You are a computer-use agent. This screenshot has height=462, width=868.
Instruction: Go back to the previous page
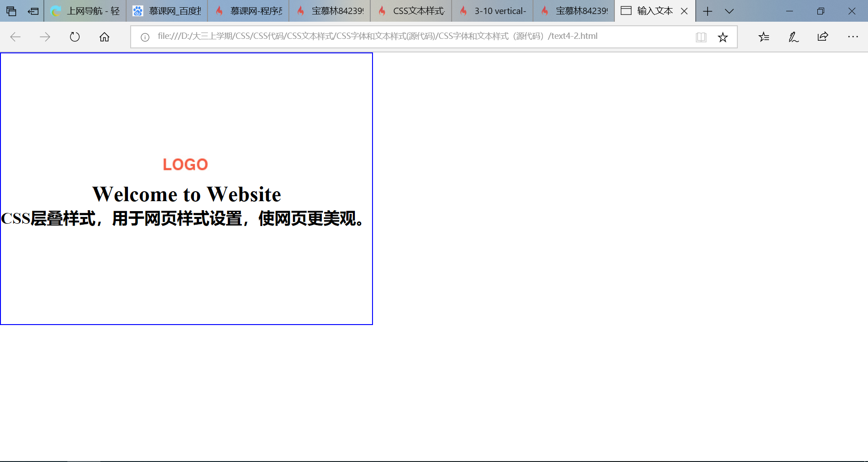pyautogui.click(x=16, y=37)
